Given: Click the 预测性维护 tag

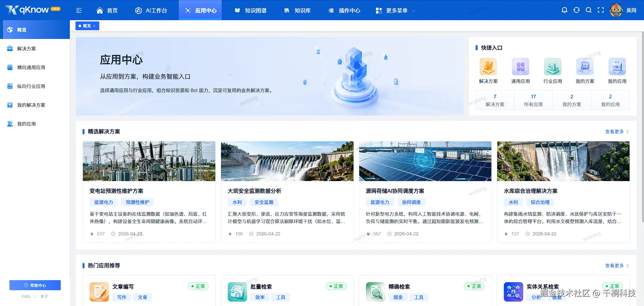Looking at the screenshot, I should [x=138, y=202].
